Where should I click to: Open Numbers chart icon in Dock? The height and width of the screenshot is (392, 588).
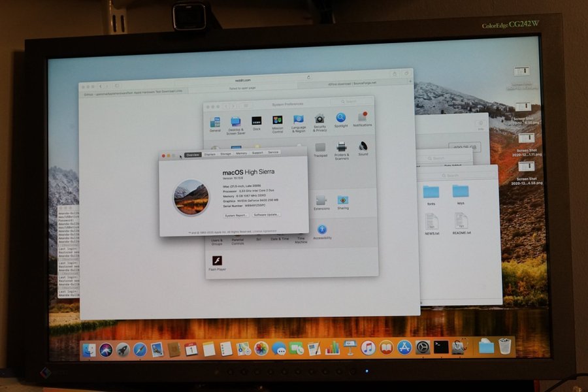[332, 348]
